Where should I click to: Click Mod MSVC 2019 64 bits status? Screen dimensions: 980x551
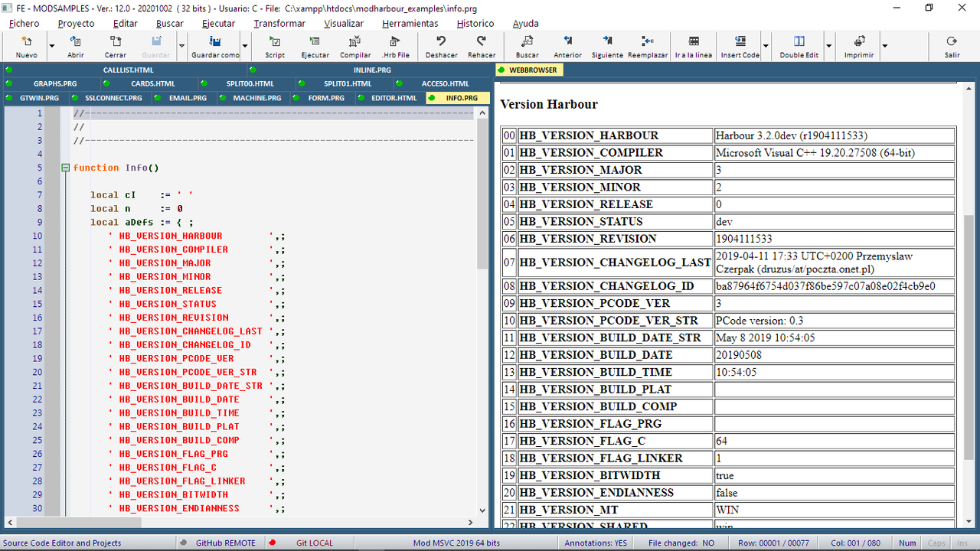coord(456,543)
